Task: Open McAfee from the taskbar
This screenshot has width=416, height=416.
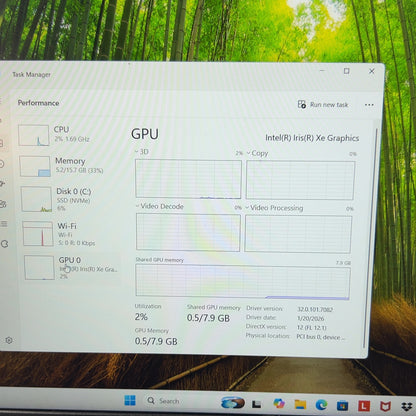Action: [385, 406]
